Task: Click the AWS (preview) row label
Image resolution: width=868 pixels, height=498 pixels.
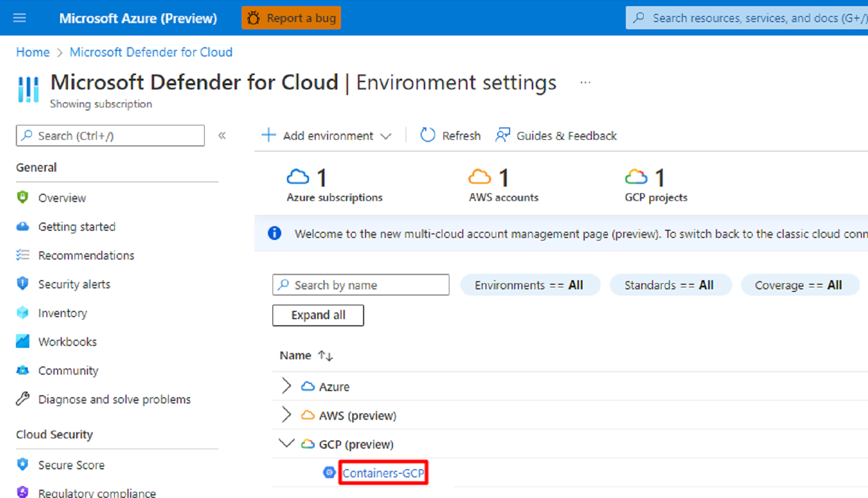Action: click(x=357, y=416)
